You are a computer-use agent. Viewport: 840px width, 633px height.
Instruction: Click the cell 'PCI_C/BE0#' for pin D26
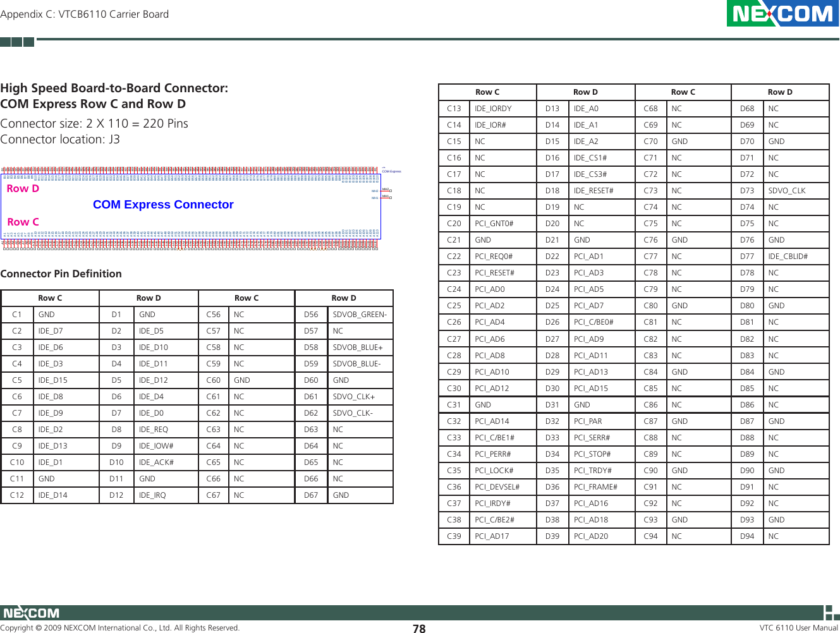click(x=602, y=322)
